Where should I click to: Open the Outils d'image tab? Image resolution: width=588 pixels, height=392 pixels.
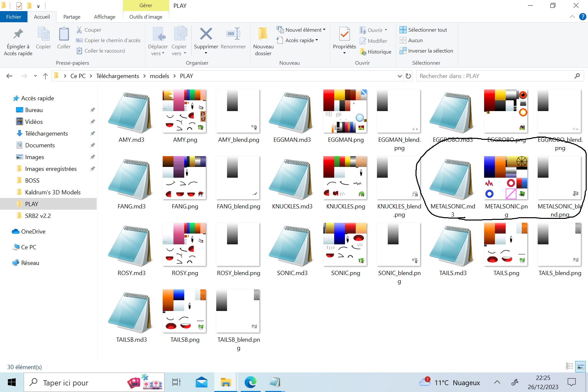(146, 17)
